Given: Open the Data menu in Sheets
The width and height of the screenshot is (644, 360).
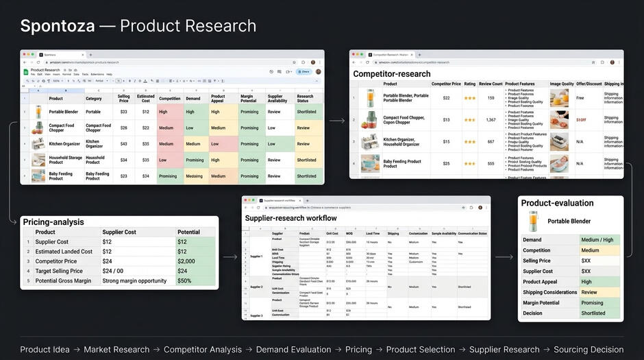Looking at the screenshot, I should coord(77,74).
